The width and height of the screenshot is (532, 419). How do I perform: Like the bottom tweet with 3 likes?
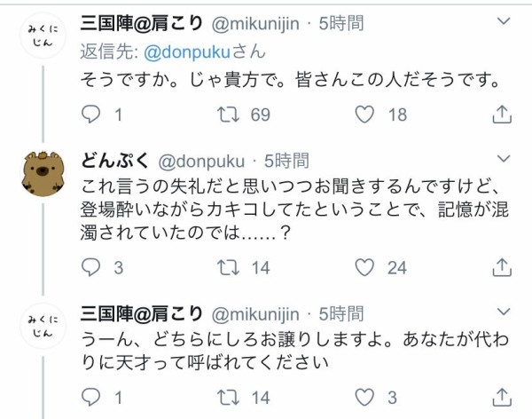tap(364, 397)
